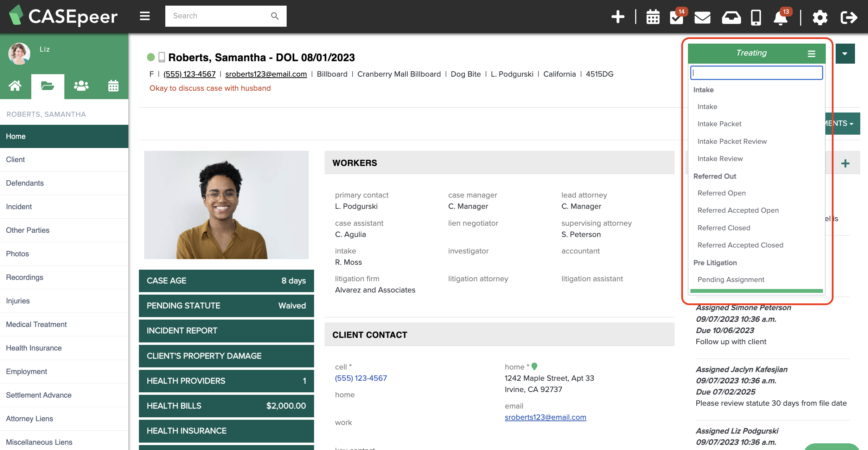Click Liz's profile avatar

click(x=19, y=54)
